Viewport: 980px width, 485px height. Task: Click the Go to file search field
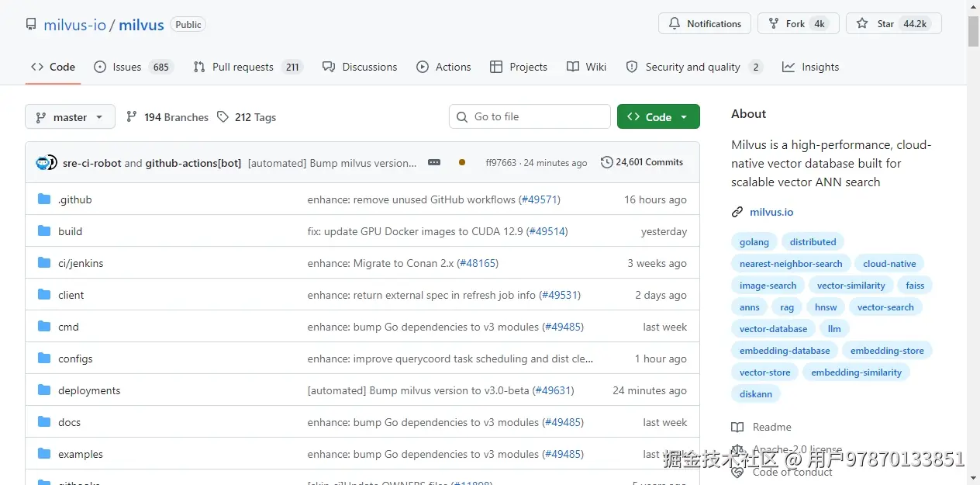point(530,116)
